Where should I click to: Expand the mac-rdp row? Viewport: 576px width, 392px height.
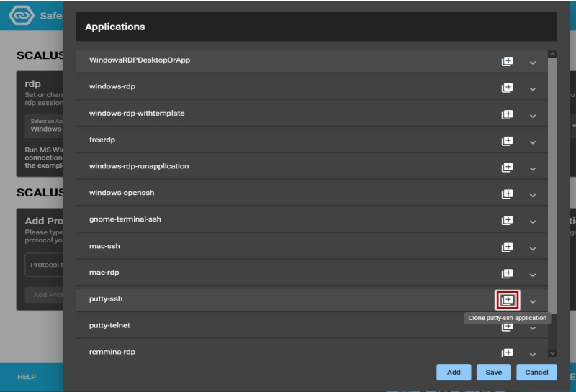point(532,275)
